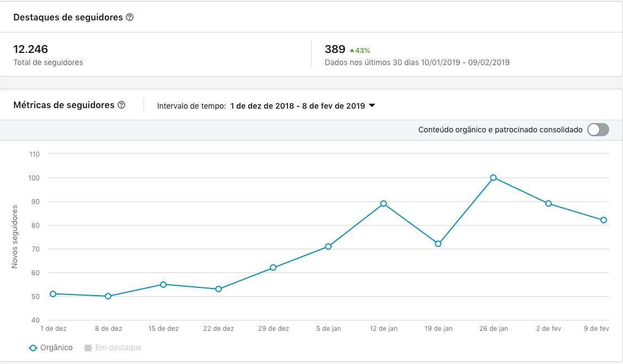
Task: Click the 1 de dez data point
Action: [x=53, y=294]
